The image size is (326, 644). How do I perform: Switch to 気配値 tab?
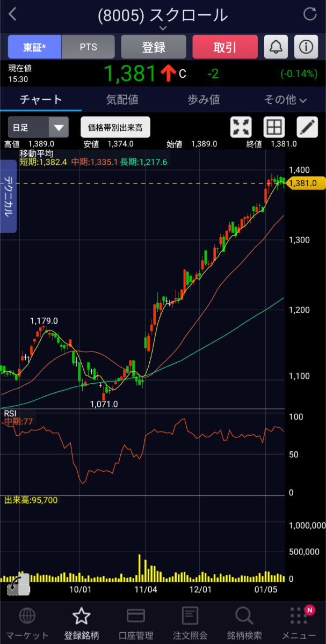122,100
